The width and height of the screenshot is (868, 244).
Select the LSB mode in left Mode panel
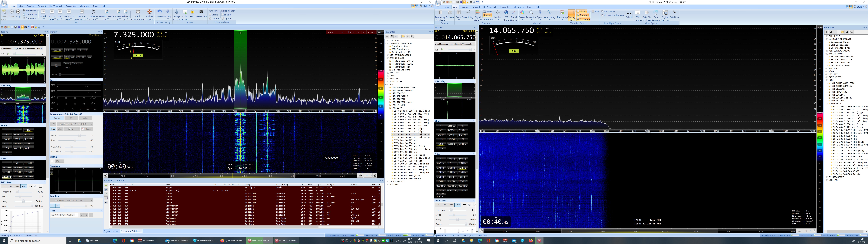click(29, 144)
